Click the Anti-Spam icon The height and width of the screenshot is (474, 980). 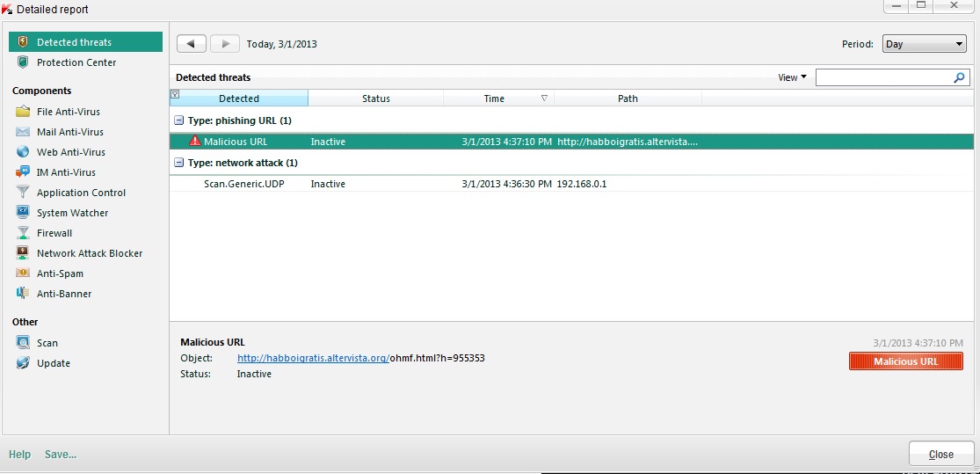click(23, 273)
